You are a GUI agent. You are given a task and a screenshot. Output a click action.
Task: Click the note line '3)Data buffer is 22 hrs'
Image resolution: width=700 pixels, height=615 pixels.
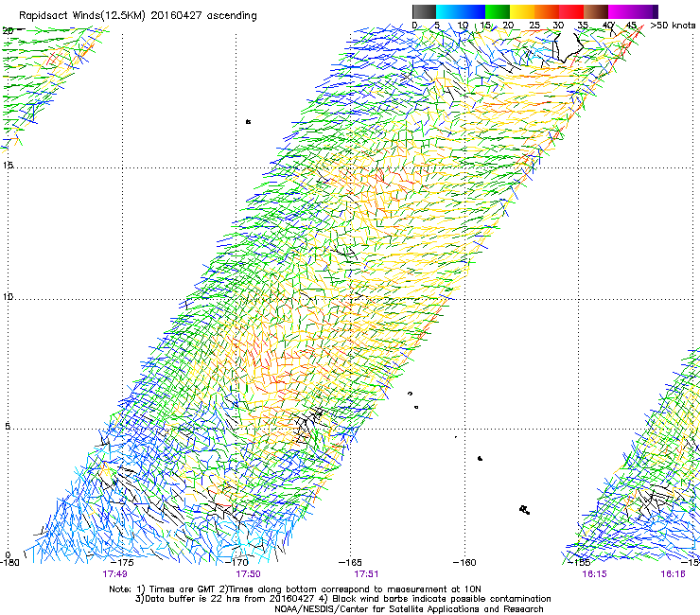click(x=342, y=599)
